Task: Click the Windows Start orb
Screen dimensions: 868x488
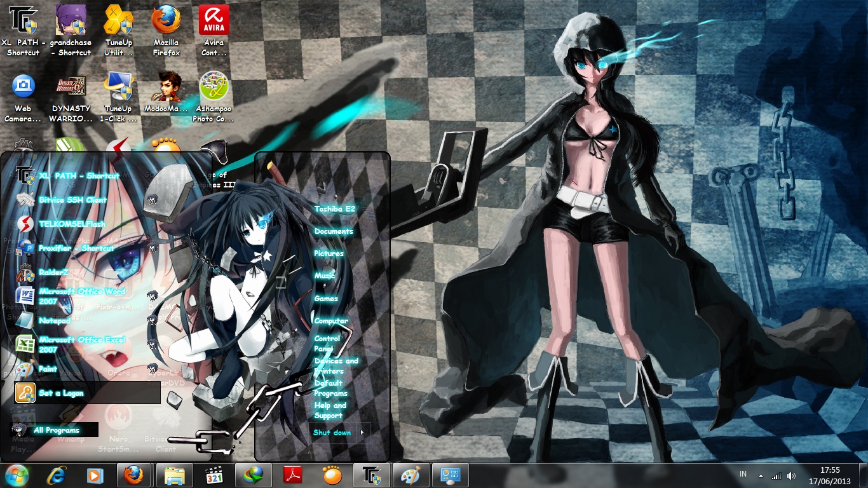Action: 17,475
